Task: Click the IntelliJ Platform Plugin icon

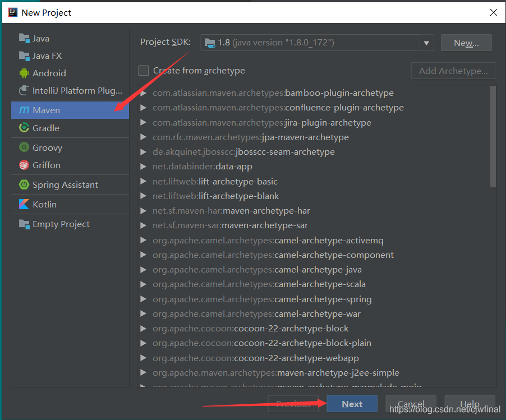Action: [x=24, y=91]
